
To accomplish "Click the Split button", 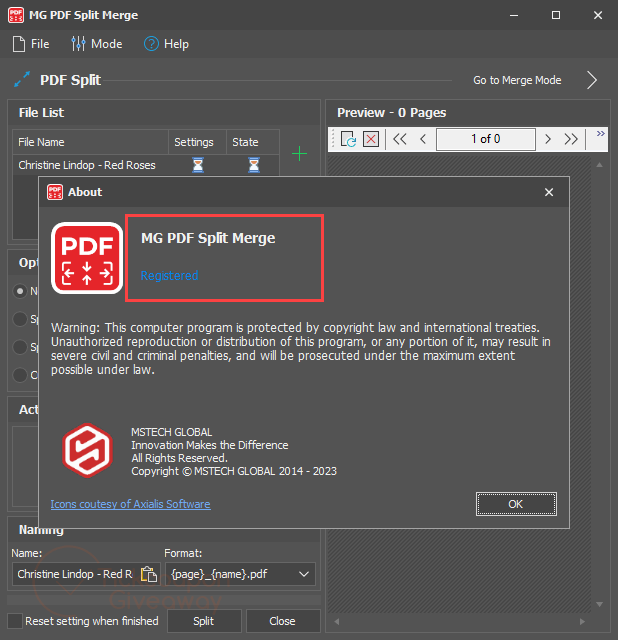I will coord(204,621).
